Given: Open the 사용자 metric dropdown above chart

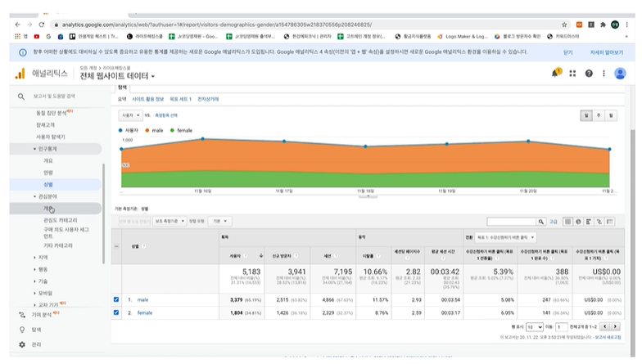Looking at the screenshot, I should click(131, 116).
